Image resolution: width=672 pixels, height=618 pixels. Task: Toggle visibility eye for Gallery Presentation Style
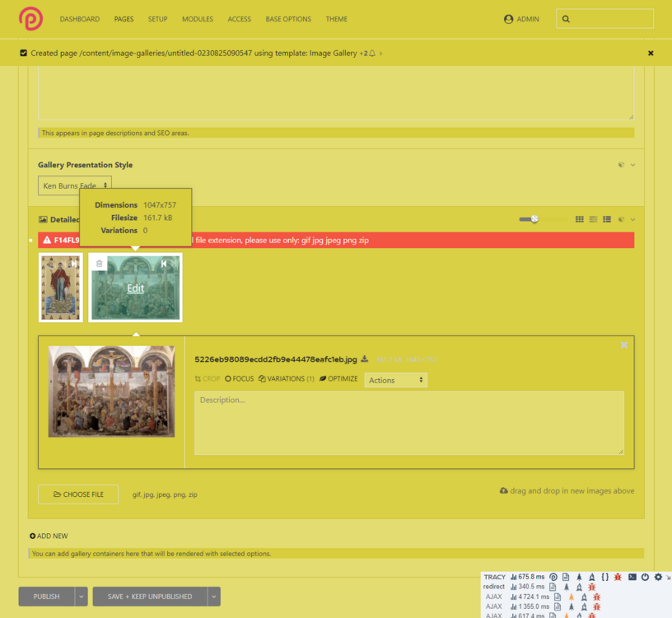623,164
